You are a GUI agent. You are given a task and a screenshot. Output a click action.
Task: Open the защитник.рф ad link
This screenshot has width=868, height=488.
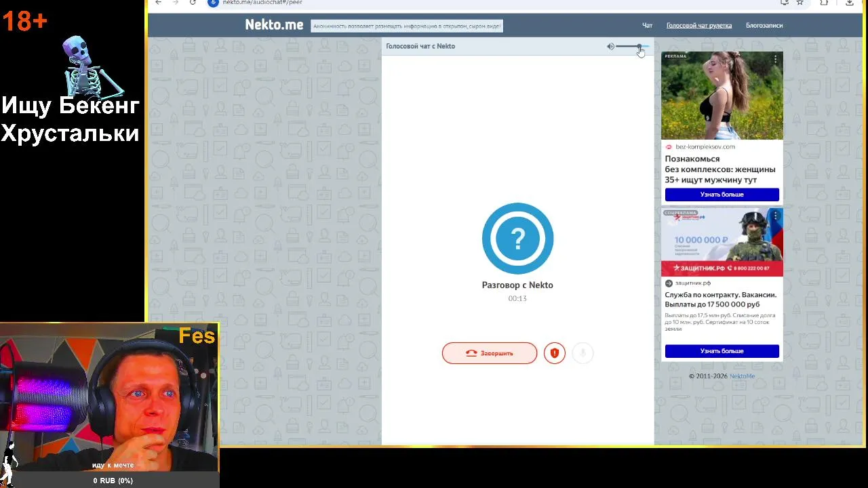692,283
